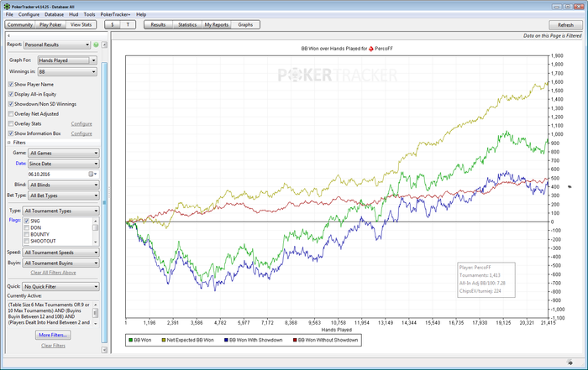Open the Help menu

coord(141,14)
